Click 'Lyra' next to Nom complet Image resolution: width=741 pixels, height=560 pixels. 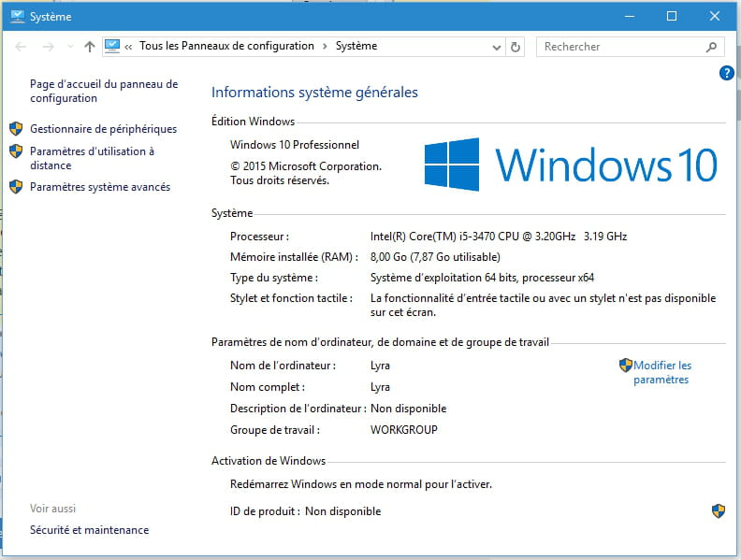tap(380, 387)
